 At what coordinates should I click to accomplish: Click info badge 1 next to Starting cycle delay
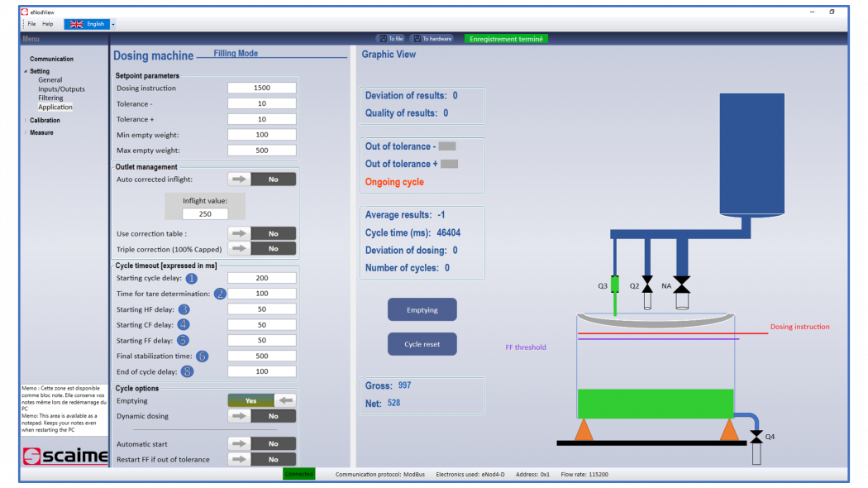point(193,277)
